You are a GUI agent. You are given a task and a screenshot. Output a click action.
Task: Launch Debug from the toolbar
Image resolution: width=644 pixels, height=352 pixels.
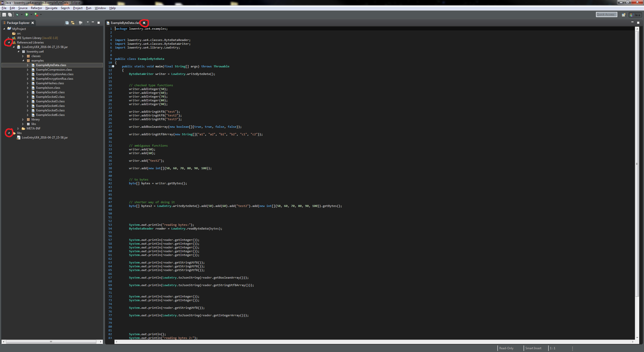[x=17, y=15]
